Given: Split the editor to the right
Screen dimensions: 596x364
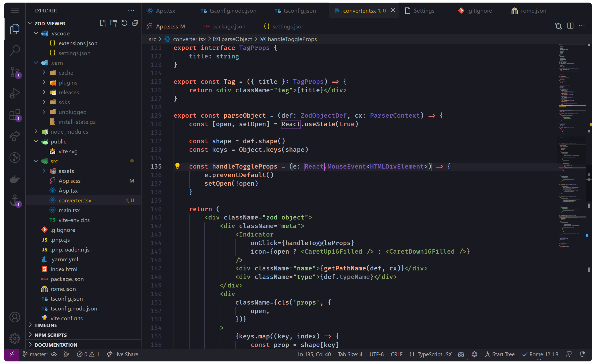Looking at the screenshot, I should point(570,26).
